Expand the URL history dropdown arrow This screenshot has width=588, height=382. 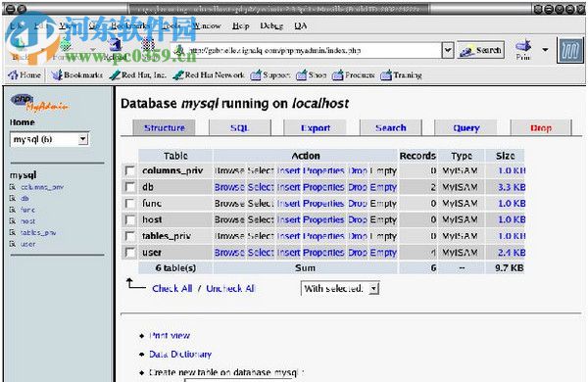coord(448,50)
